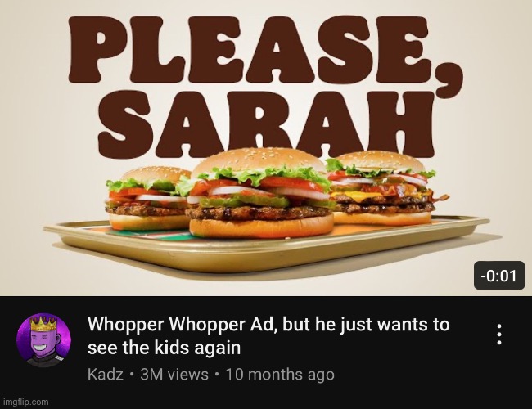This screenshot has height=409, width=532.
Task: Click the 3M views text
Action: click(x=174, y=375)
